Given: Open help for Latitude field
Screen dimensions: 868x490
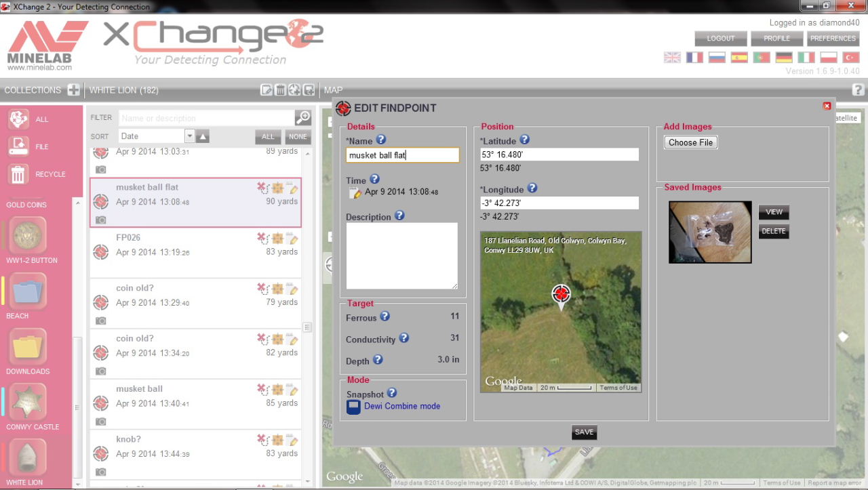Looking at the screenshot, I should tap(524, 140).
